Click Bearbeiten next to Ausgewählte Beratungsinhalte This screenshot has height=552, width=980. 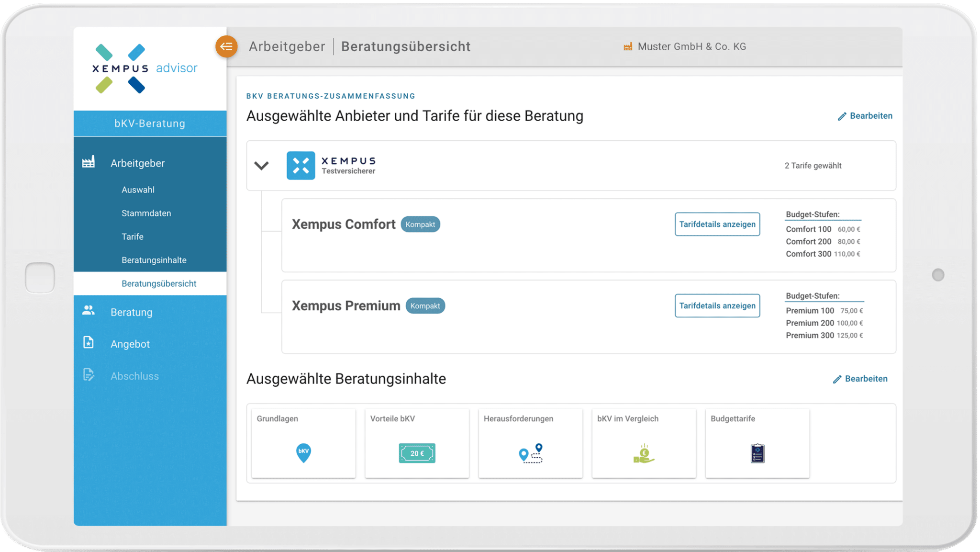[860, 379]
